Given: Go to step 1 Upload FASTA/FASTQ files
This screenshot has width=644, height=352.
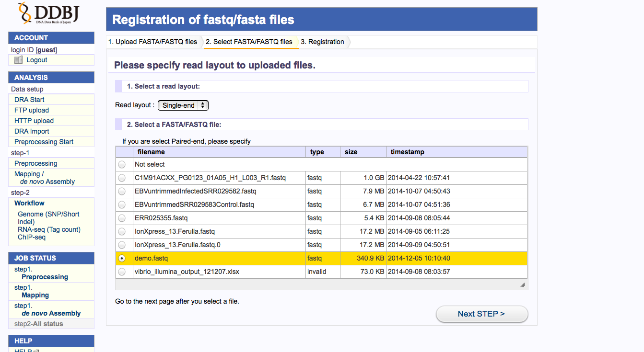Looking at the screenshot, I should [x=152, y=42].
